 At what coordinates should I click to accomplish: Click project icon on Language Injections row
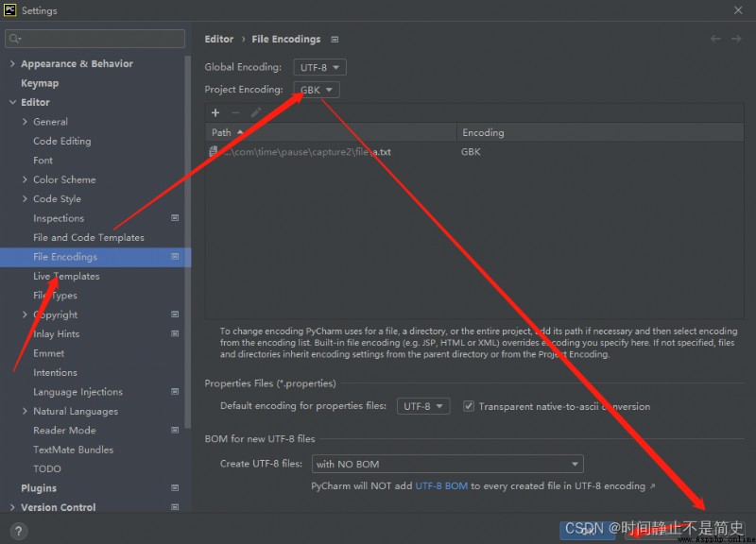(x=175, y=391)
